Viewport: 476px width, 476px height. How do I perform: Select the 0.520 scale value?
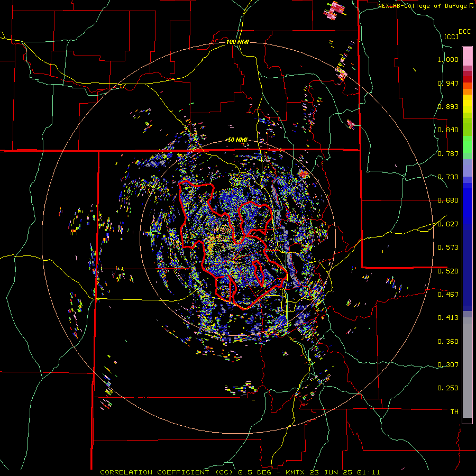click(x=448, y=271)
